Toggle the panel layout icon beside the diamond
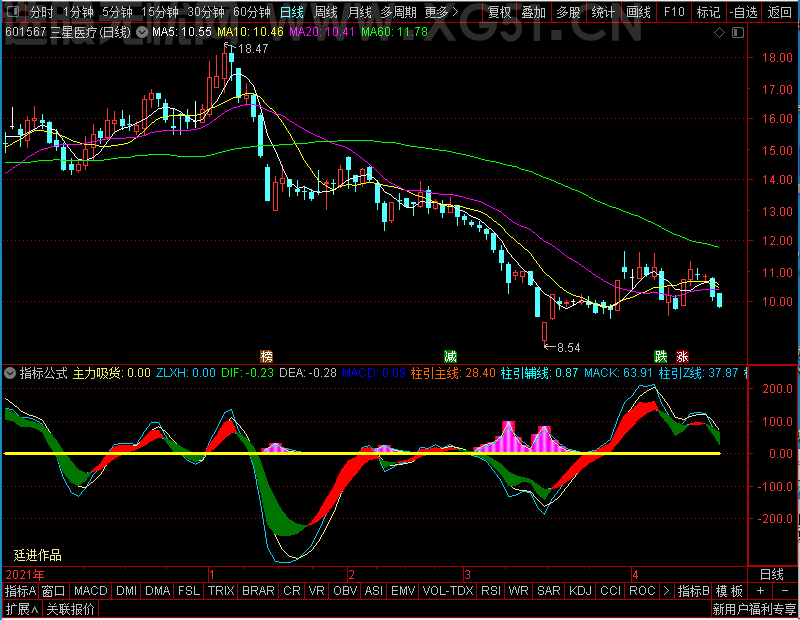800x620 pixels. 738,33
